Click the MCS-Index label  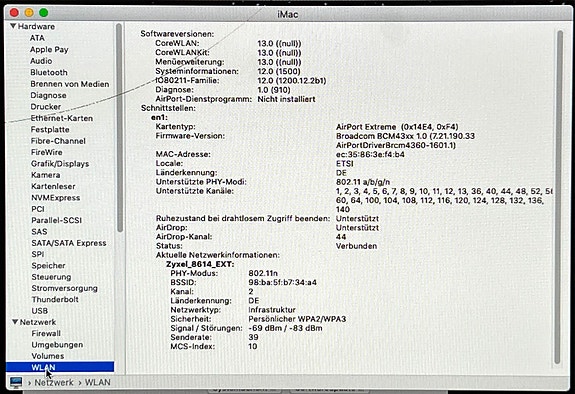(x=193, y=346)
